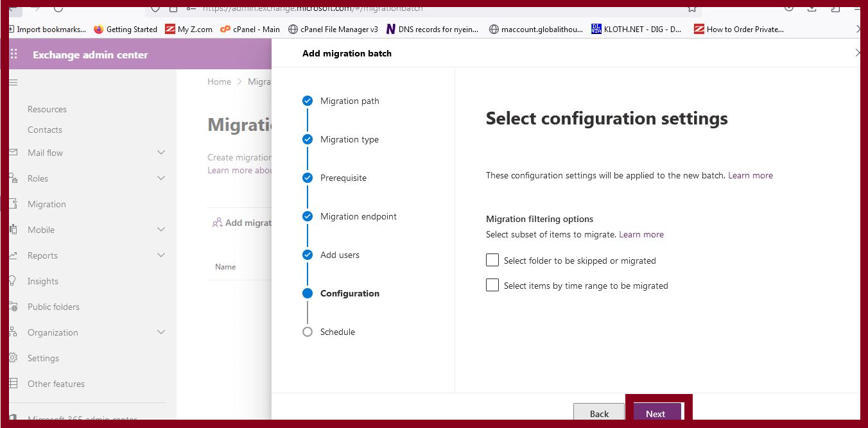Expand the Mobile section
Viewport: 868px width, 428px height.
(161, 230)
